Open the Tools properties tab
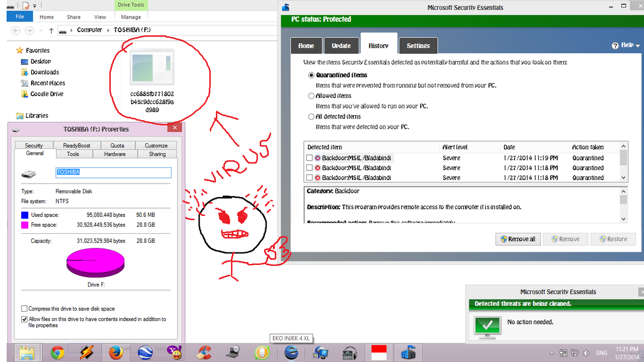The width and height of the screenshot is (644, 362). 73,154
